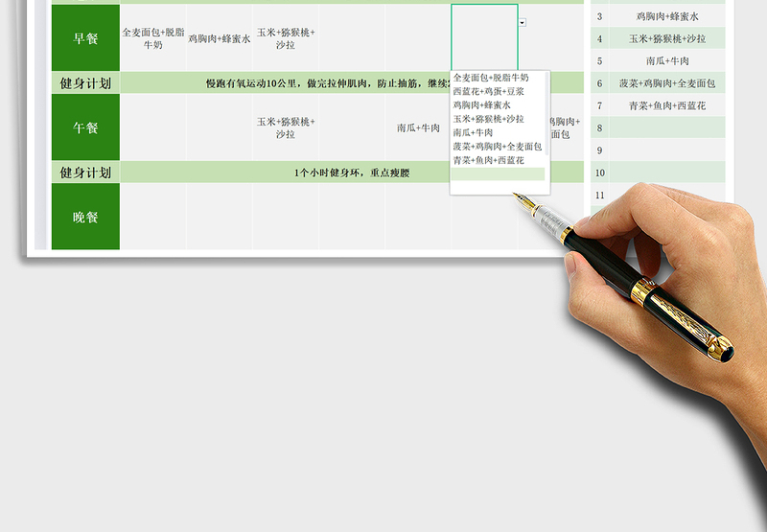Image resolution: width=767 pixels, height=532 pixels.
Task: Click 青菜+鱼肉+西蓝花 in numbered row 7 of the side list
Action: point(667,105)
